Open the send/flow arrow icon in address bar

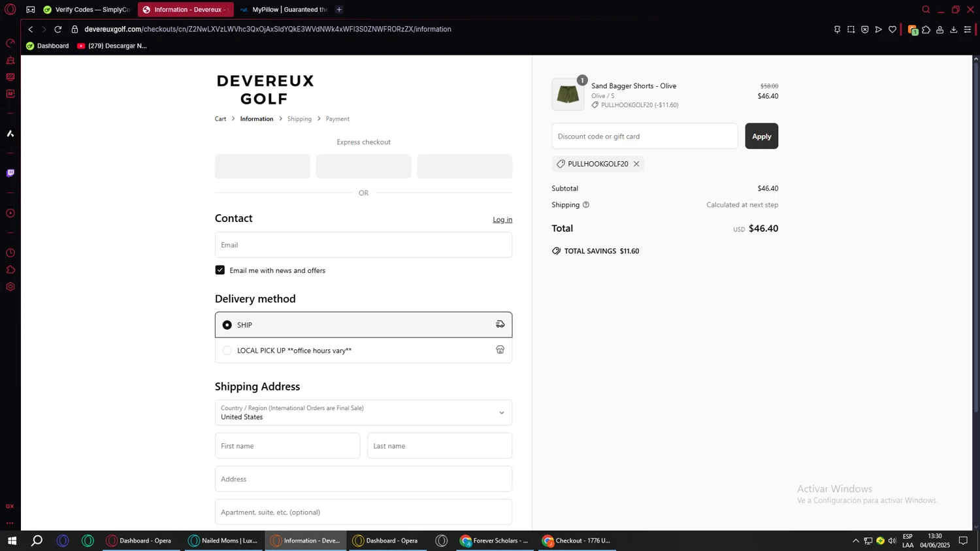(879, 29)
